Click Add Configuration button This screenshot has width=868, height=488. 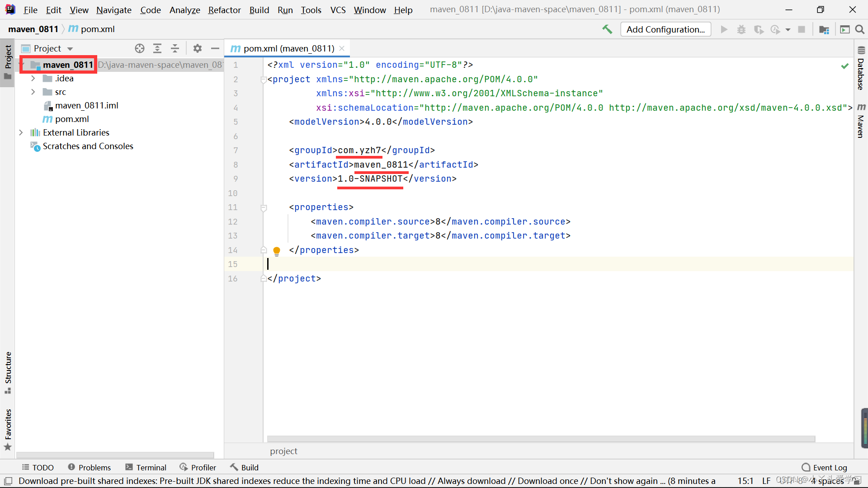(665, 29)
